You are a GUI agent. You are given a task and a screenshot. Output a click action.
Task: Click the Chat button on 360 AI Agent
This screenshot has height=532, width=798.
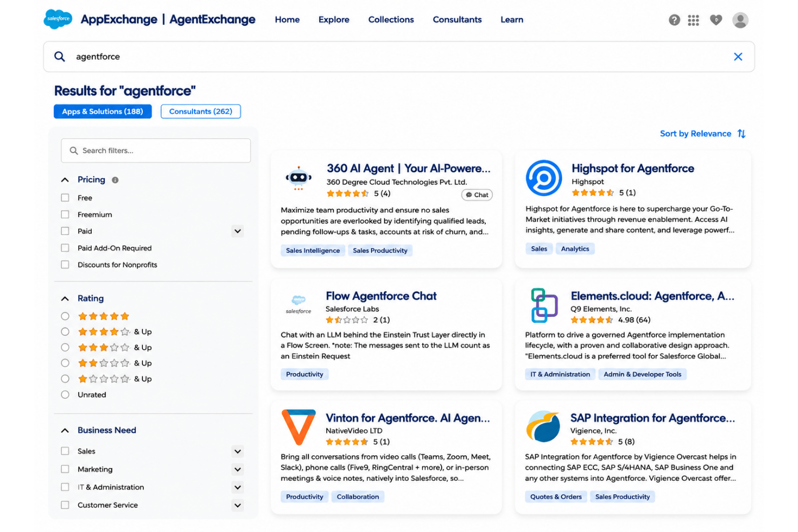[477, 195]
